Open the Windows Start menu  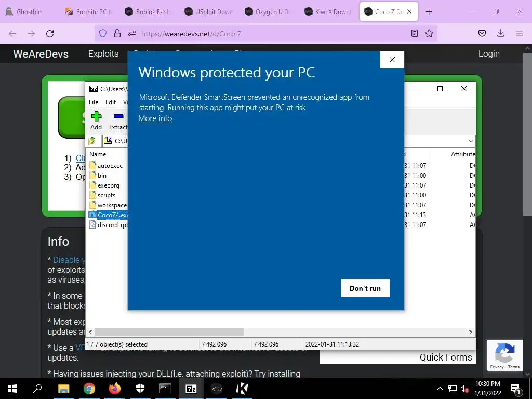pos(12,389)
